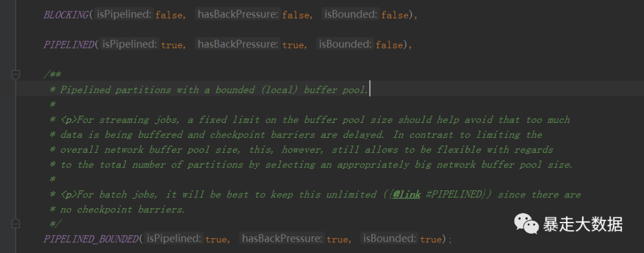The height and width of the screenshot is (253, 644).
Task: Click the hasBackPressure hint on the PIPELINED line
Action: pos(237,44)
